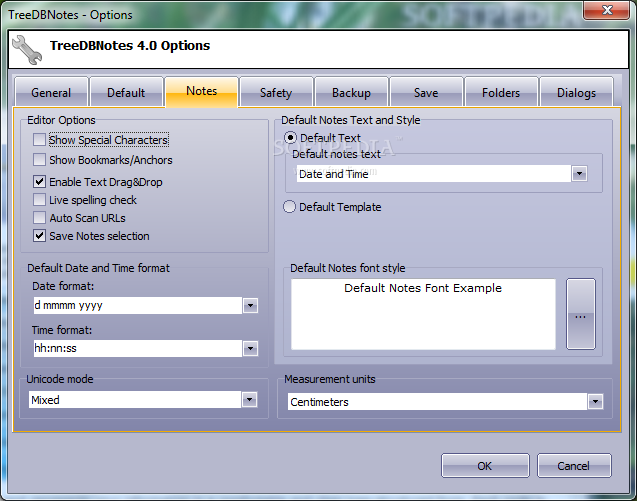Open the Time format dropdown arrow
This screenshot has height=501, width=637.
[x=250, y=348]
